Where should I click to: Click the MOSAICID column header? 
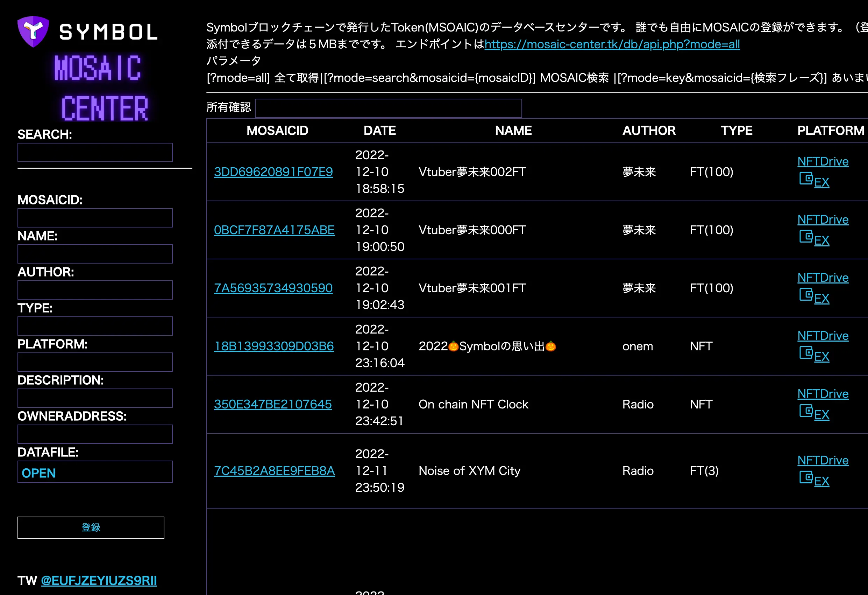point(278,131)
